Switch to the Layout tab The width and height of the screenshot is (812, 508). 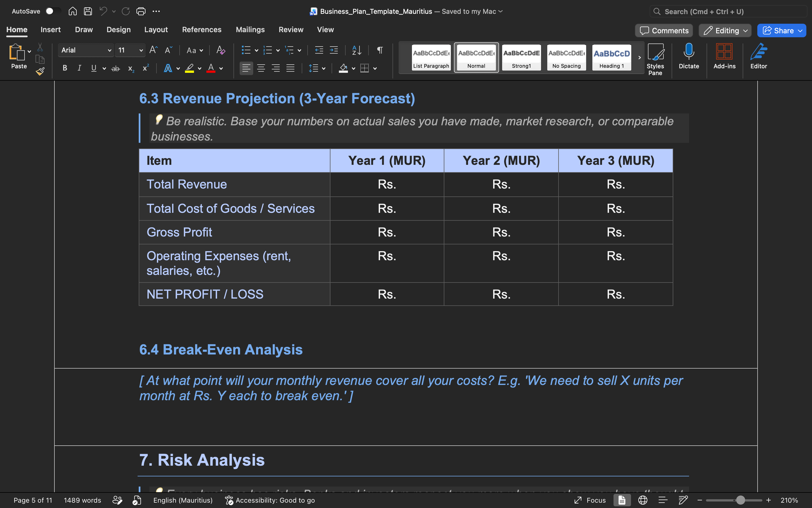coord(156,30)
